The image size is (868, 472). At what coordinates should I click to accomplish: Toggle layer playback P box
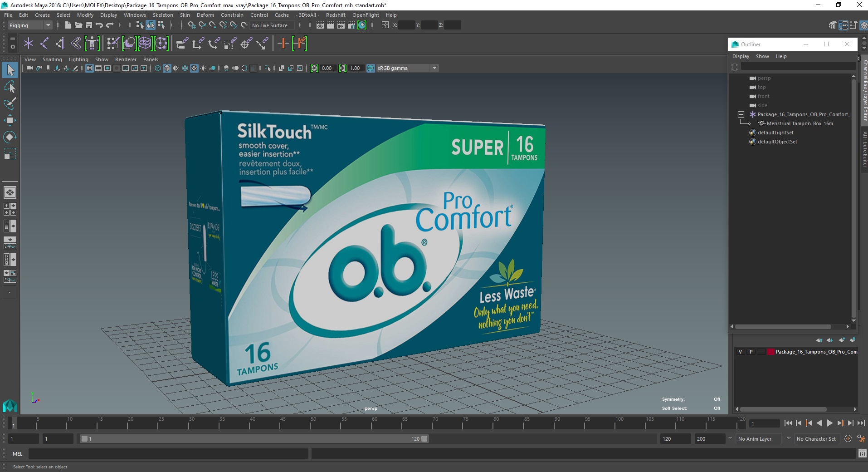pyautogui.click(x=751, y=352)
